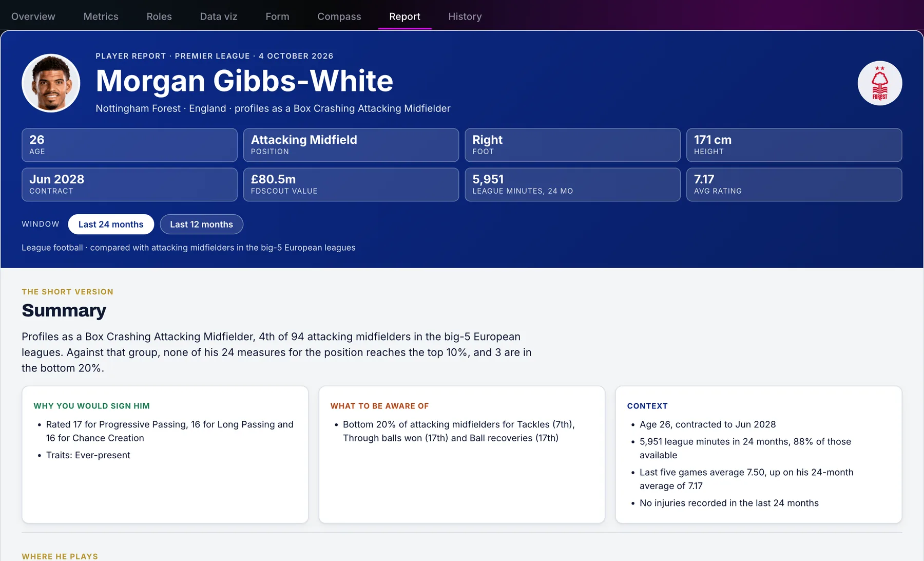Switch window to Last 12 months
Viewport: 924px width, 561px height.
(x=202, y=225)
